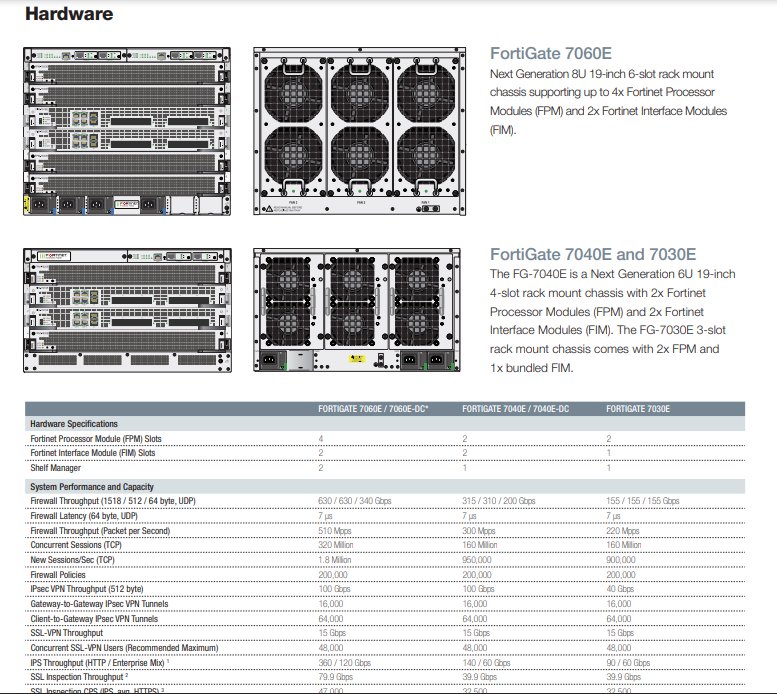The height and width of the screenshot is (694, 777).
Task: Select the 7060E Firewall Latency "7 μs" value
Action: (x=325, y=516)
